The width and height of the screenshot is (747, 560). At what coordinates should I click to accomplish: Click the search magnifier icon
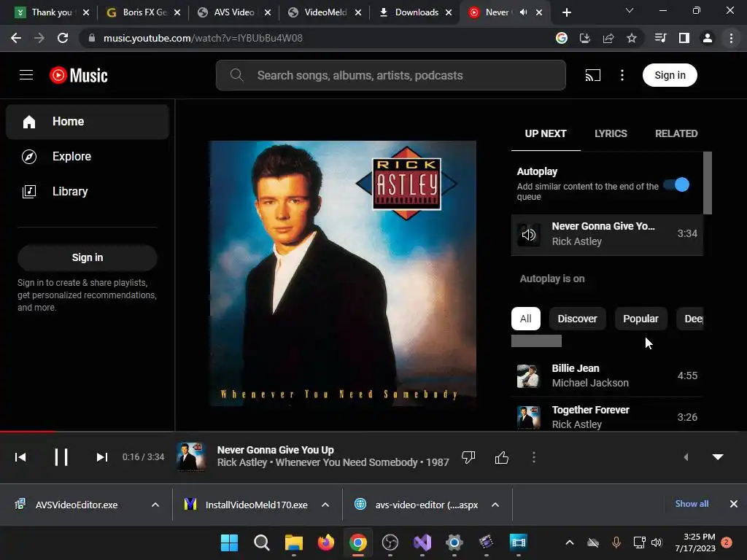pyautogui.click(x=236, y=75)
